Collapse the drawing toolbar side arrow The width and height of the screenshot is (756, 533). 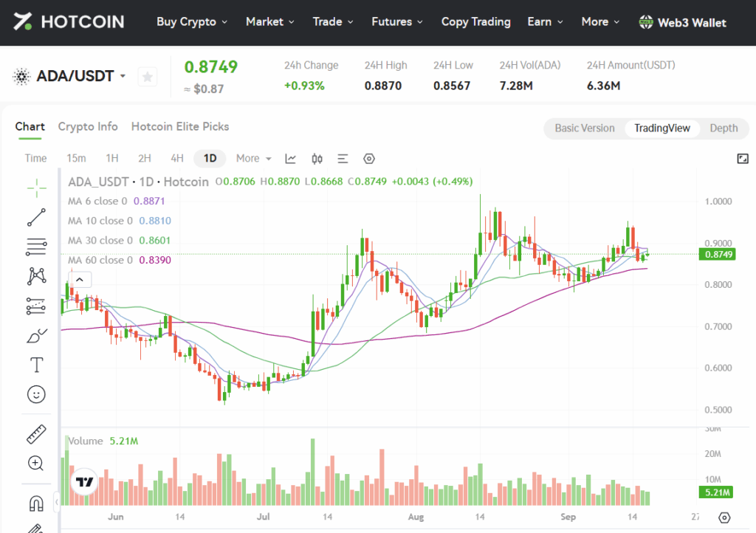(x=56, y=502)
